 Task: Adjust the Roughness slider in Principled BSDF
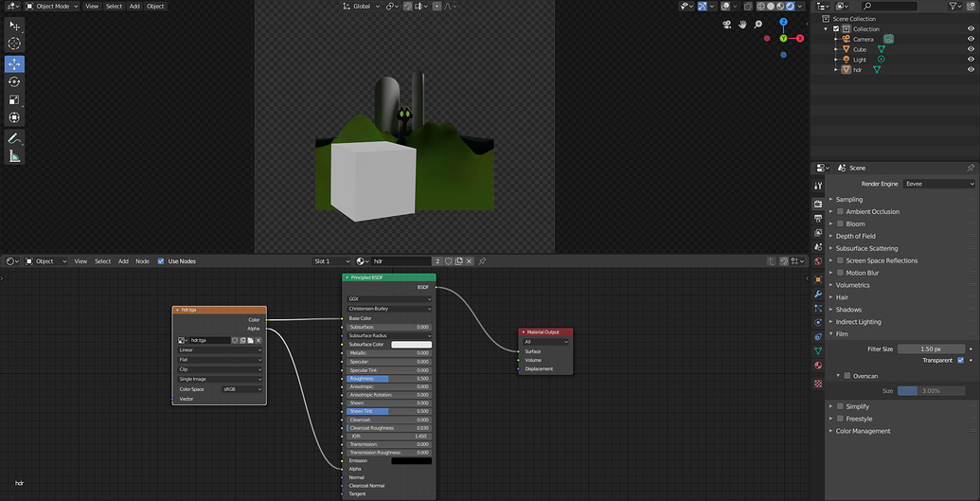coord(389,379)
